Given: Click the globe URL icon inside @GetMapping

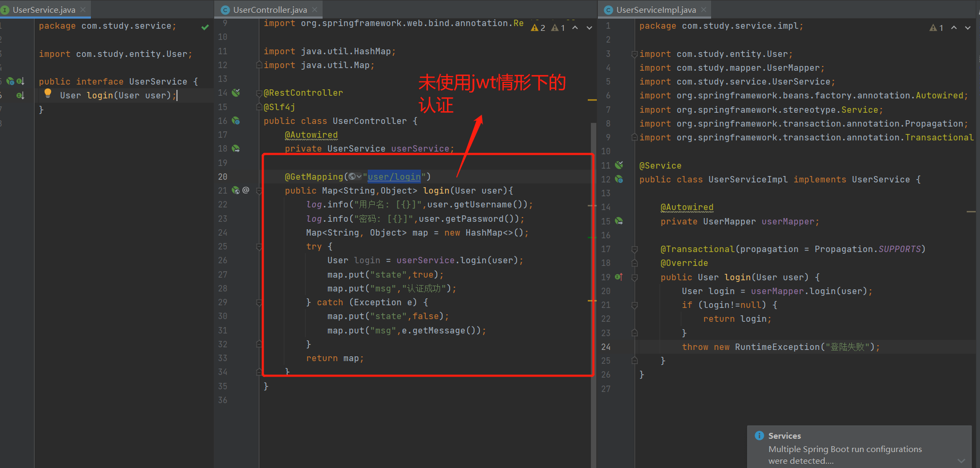Looking at the screenshot, I should [352, 177].
